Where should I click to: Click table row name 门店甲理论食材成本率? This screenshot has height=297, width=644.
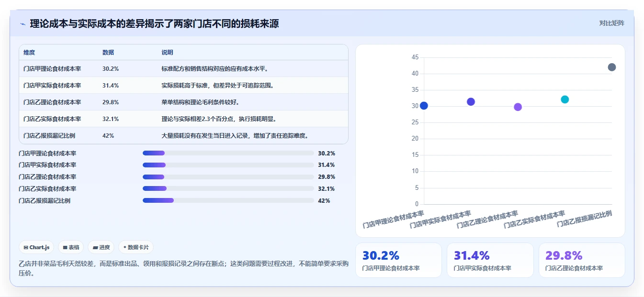pyautogui.click(x=52, y=69)
